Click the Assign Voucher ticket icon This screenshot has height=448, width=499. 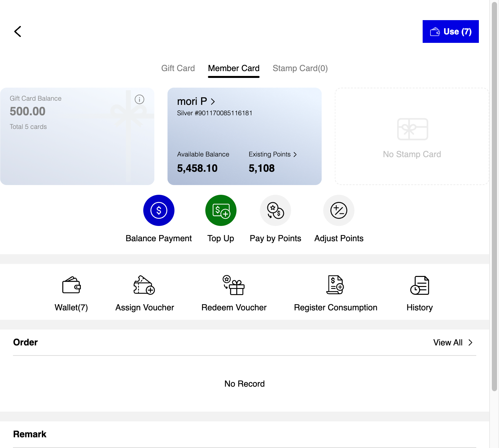click(x=144, y=285)
